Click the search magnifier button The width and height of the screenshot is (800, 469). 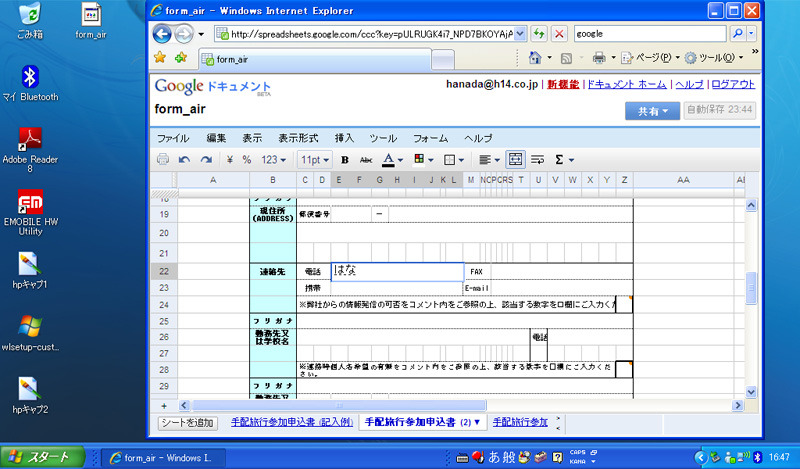(x=737, y=34)
